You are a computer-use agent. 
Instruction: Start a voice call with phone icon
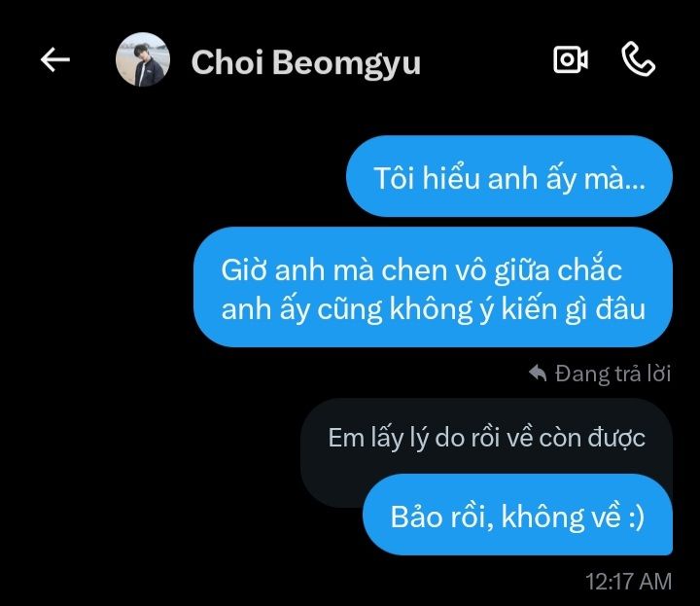click(639, 59)
